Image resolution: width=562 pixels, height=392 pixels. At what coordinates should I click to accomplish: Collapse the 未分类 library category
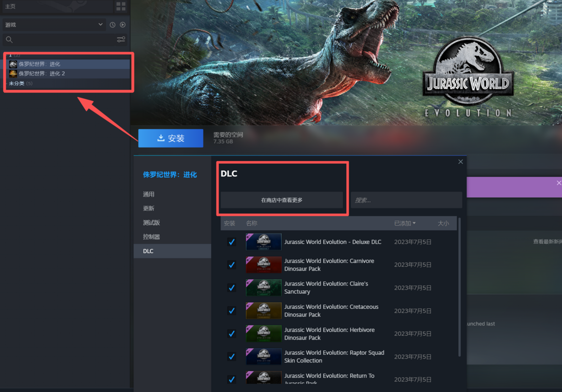(x=17, y=83)
